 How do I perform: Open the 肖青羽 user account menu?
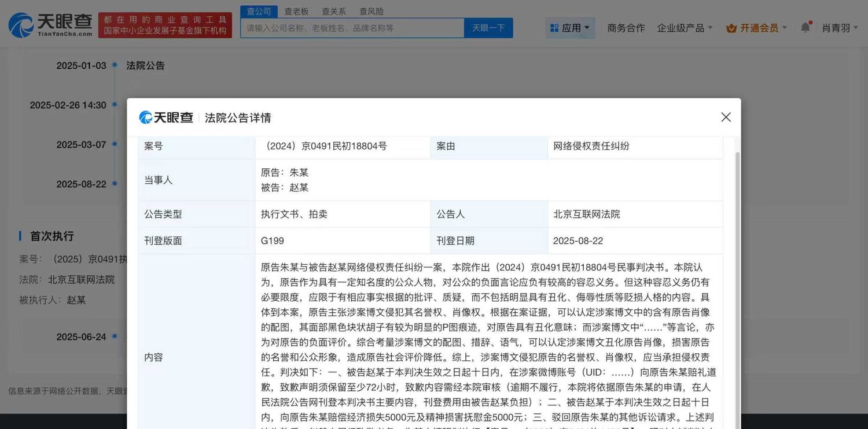tap(840, 28)
